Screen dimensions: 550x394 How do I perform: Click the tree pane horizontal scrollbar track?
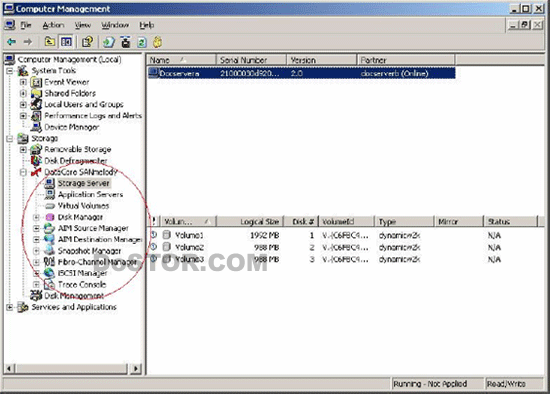[x=72, y=368]
